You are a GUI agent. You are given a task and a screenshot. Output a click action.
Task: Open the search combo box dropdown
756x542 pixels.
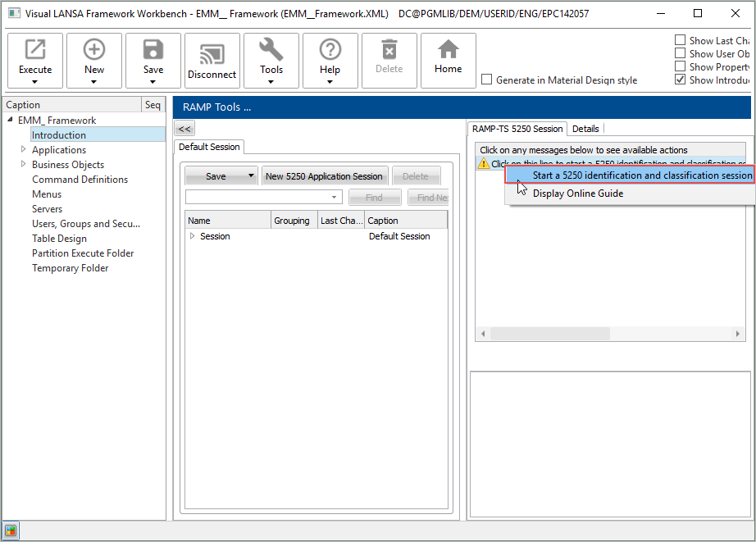(335, 198)
